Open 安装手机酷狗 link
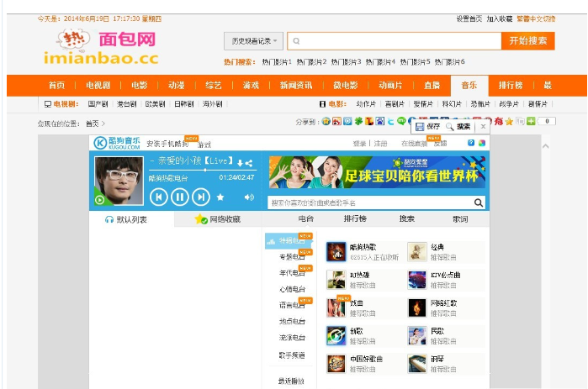Image resolution: width=588 pixels, height=389 pixels. coord(167,144)
